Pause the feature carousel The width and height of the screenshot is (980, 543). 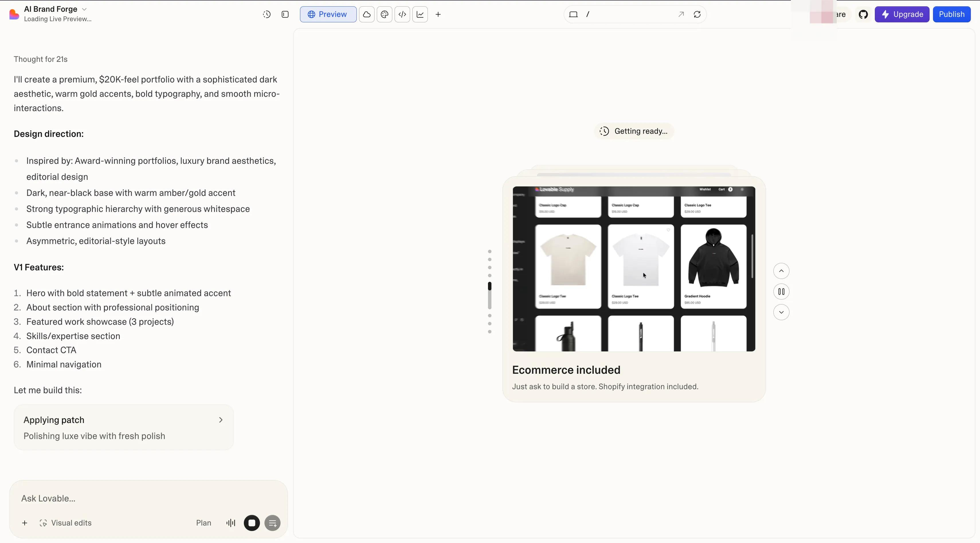click(781, 292)
